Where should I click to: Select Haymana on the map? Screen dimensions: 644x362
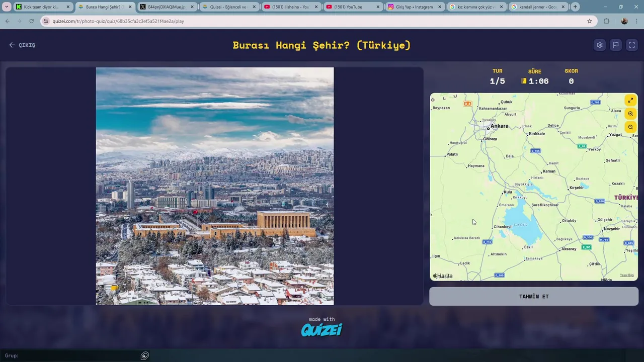(x=476, y=166)
